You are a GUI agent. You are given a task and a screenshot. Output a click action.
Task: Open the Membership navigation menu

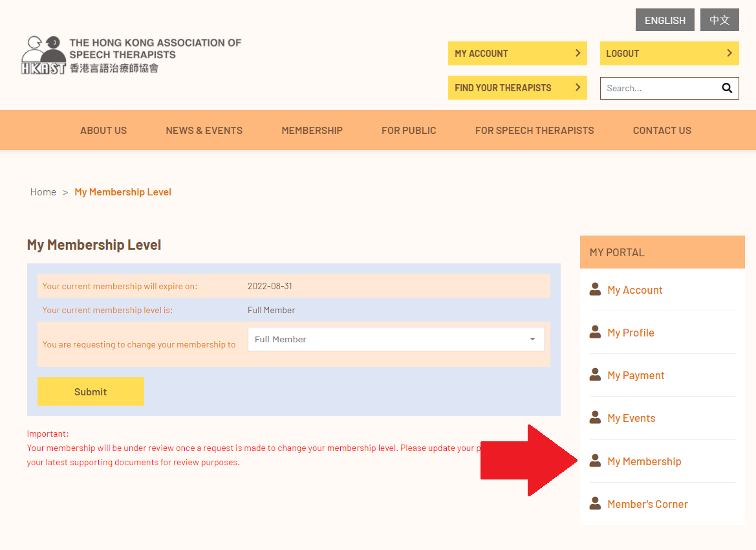point(312,130)
